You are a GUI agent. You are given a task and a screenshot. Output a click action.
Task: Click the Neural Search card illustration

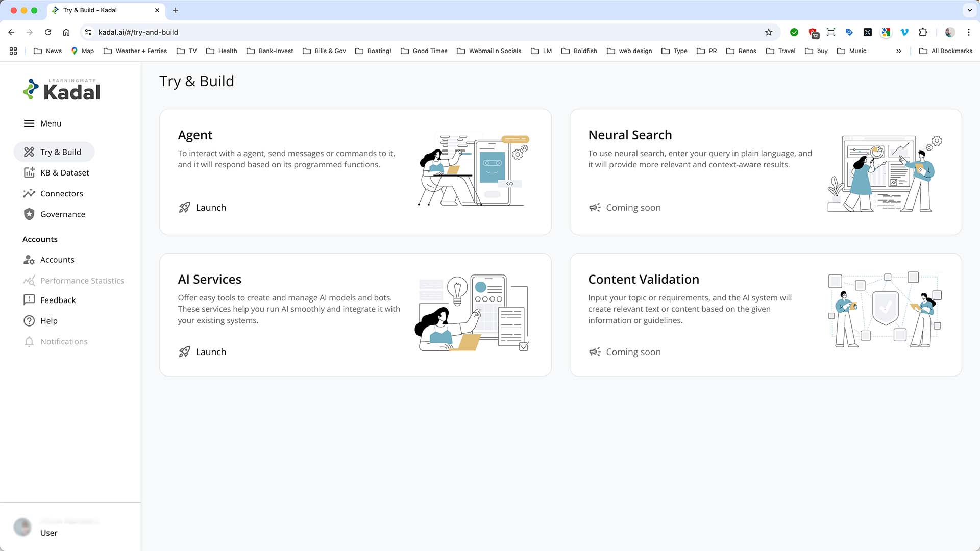tap(885, 173)
